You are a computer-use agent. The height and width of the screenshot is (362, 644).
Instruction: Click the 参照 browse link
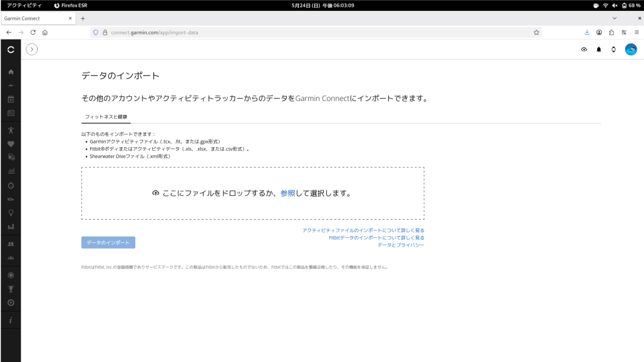(287, 193)
